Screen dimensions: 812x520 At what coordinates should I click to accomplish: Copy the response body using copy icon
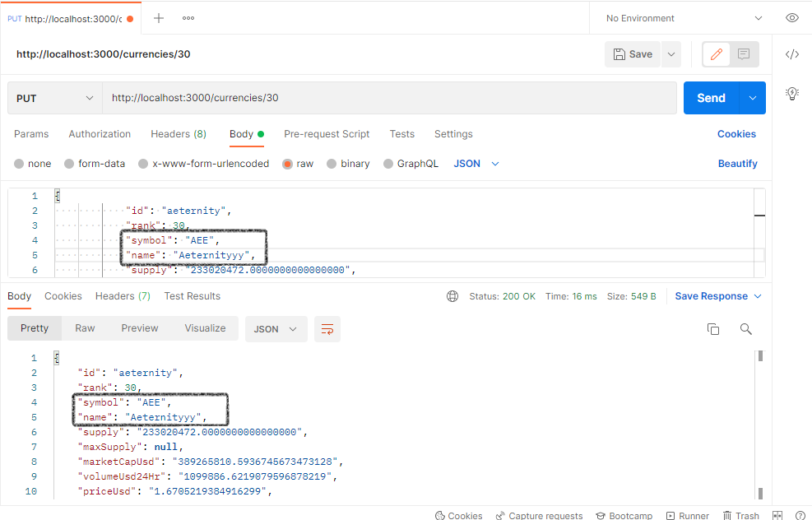tap(712, 328)
